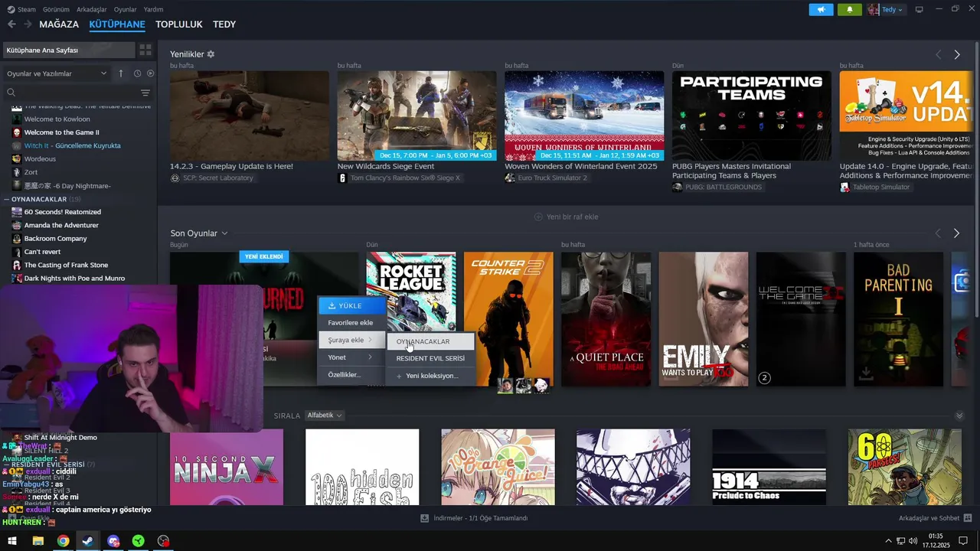Show previous Yenilikler news items arrow
The width and height of the screenshot is (980, 551).
pyautogui.click(x=938, y=55)
